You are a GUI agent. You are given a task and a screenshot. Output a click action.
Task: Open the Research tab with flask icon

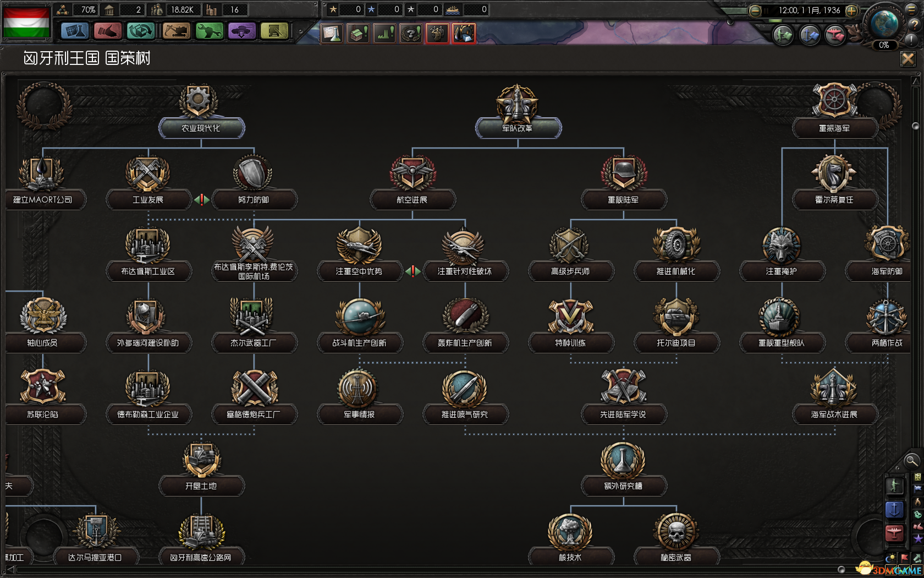[74, 31]
